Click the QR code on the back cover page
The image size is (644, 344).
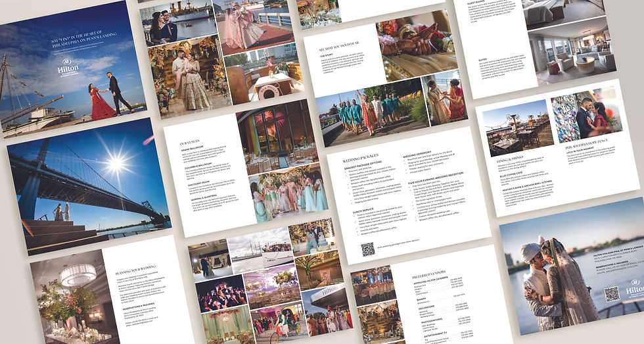pos(612,294)
